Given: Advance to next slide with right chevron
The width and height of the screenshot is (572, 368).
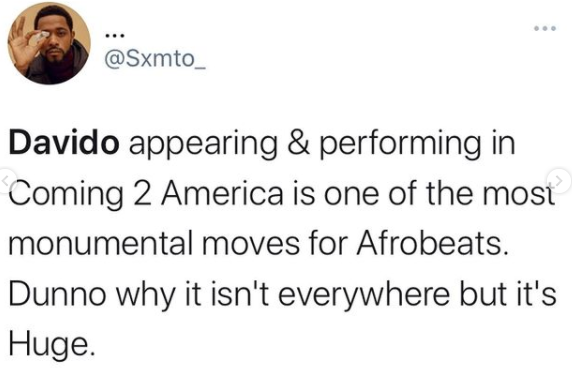Looking at the screenshot, I should pos(559,179).
